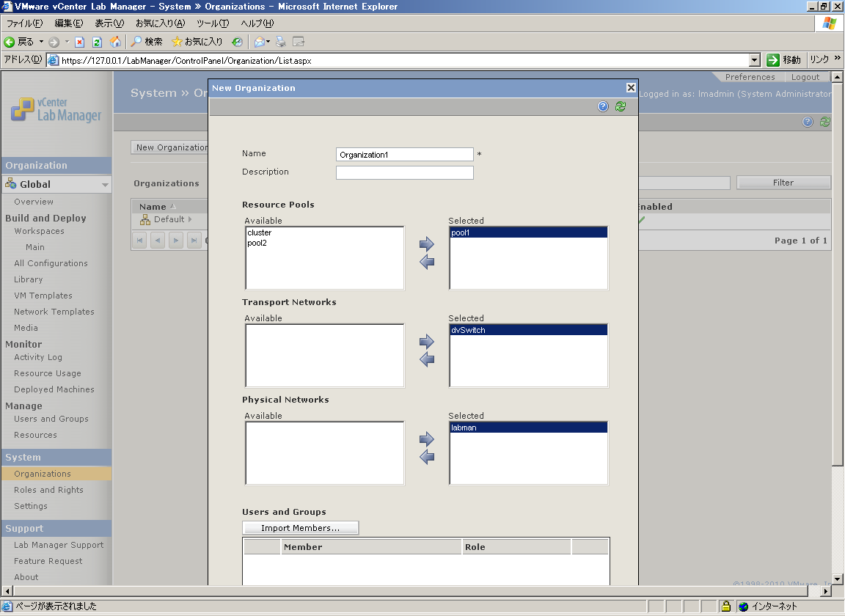Click the Name input field
Screen dimensions: 845x616
coord(405,155)
